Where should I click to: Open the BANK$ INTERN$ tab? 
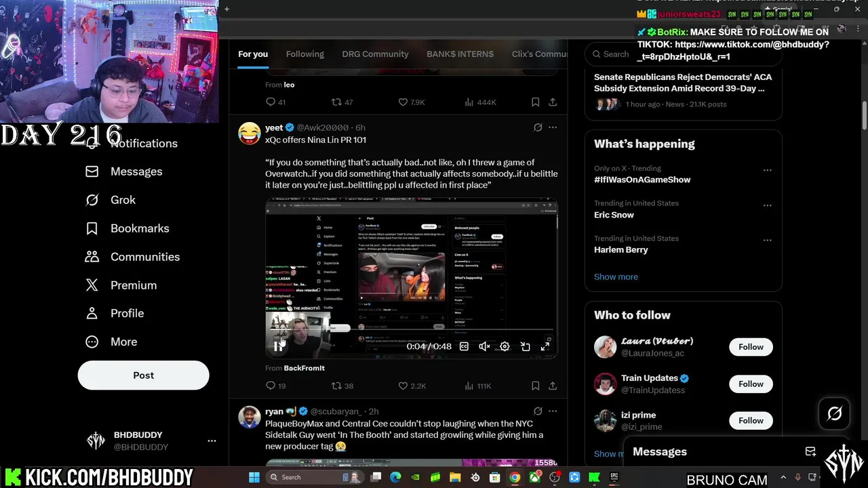coord(460,54)
